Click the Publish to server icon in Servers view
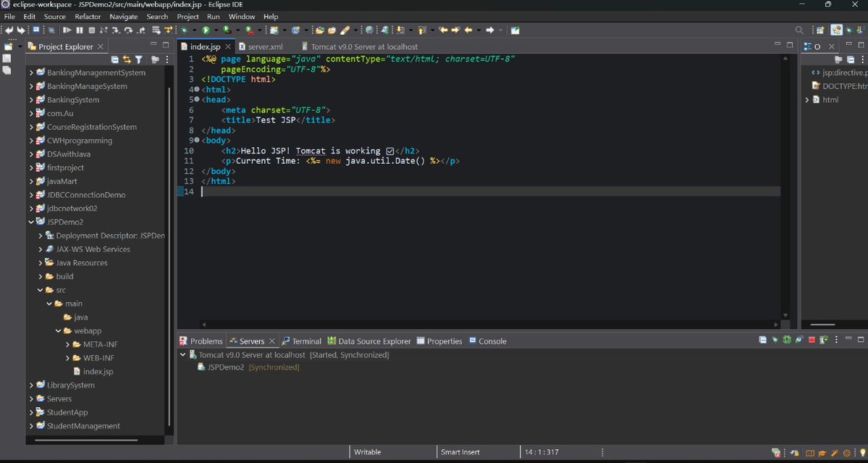 coord(824,340)
